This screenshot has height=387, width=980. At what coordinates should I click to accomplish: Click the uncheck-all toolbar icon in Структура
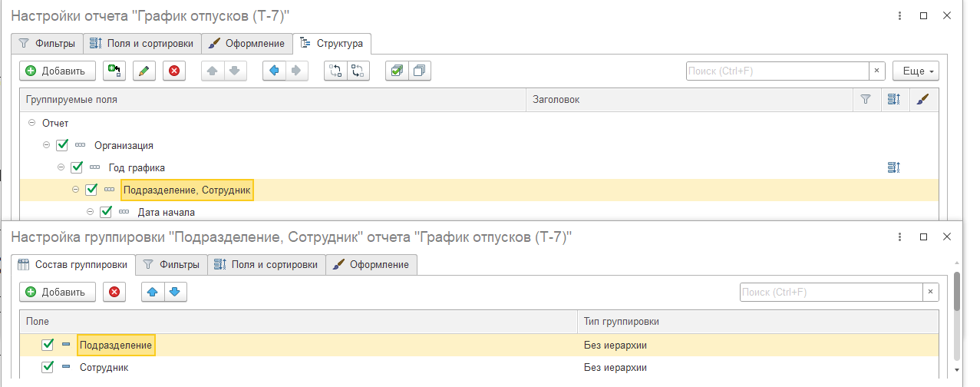419,71
